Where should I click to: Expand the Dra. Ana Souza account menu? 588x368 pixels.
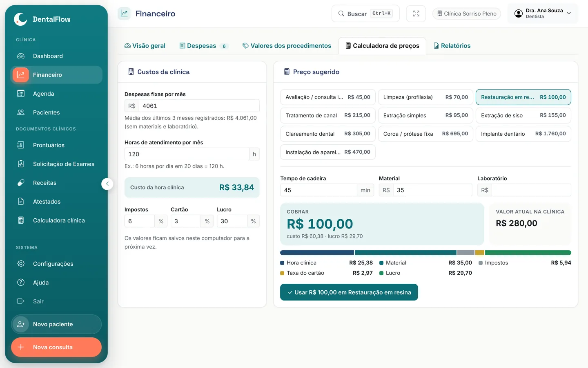[543, 13]
